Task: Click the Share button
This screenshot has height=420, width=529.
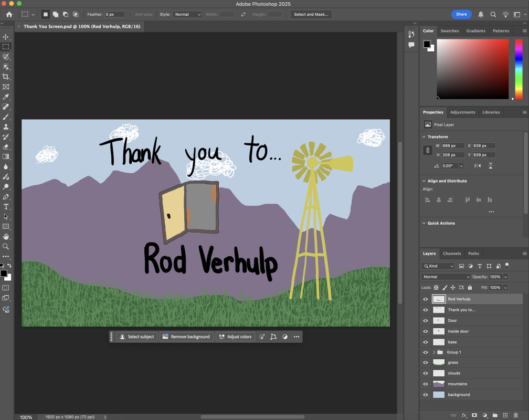Action: click(461, 14)
